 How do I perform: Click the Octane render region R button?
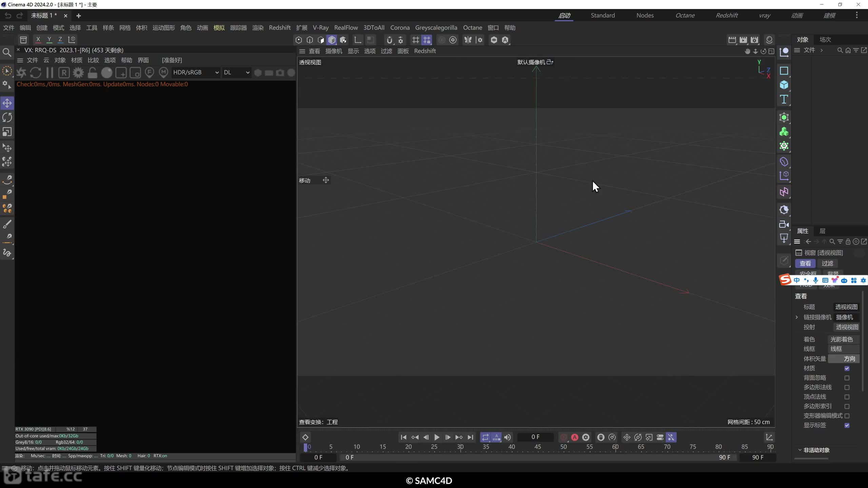point(64,73)
